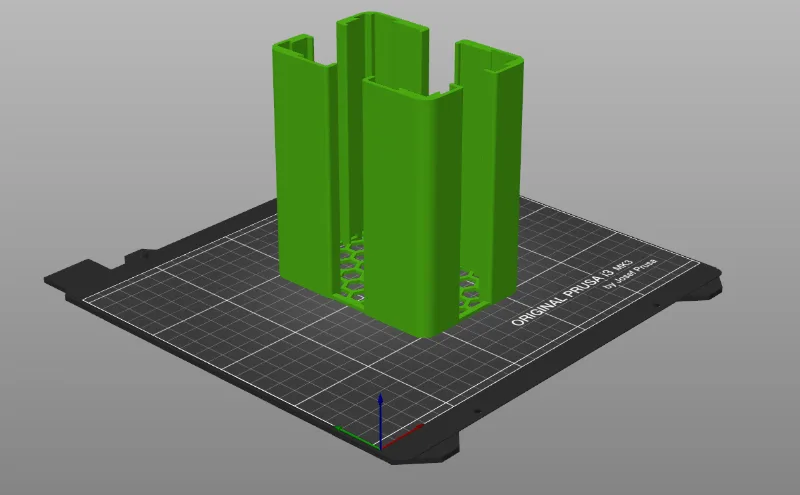The height and width of the screenshot is (495, 800).
Task: Click the blue Z axis arrow
Action: (381, 419)
